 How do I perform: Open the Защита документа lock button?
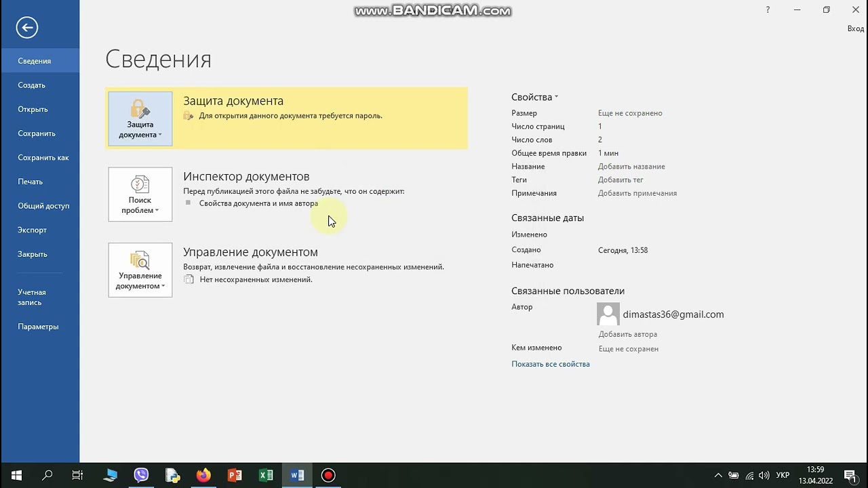(x=140, y=119)
